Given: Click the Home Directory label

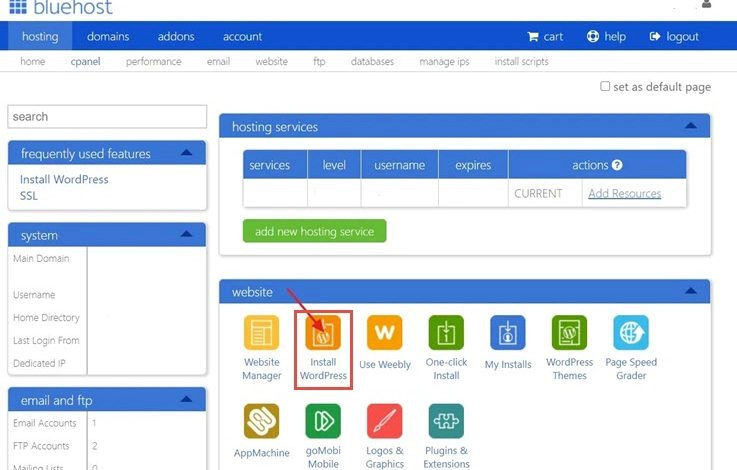Looking at the screenshot, I should [x=46, y=317].
